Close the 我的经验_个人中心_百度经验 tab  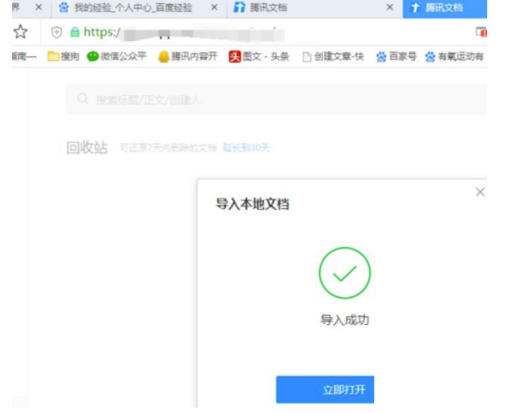(214, 7)
